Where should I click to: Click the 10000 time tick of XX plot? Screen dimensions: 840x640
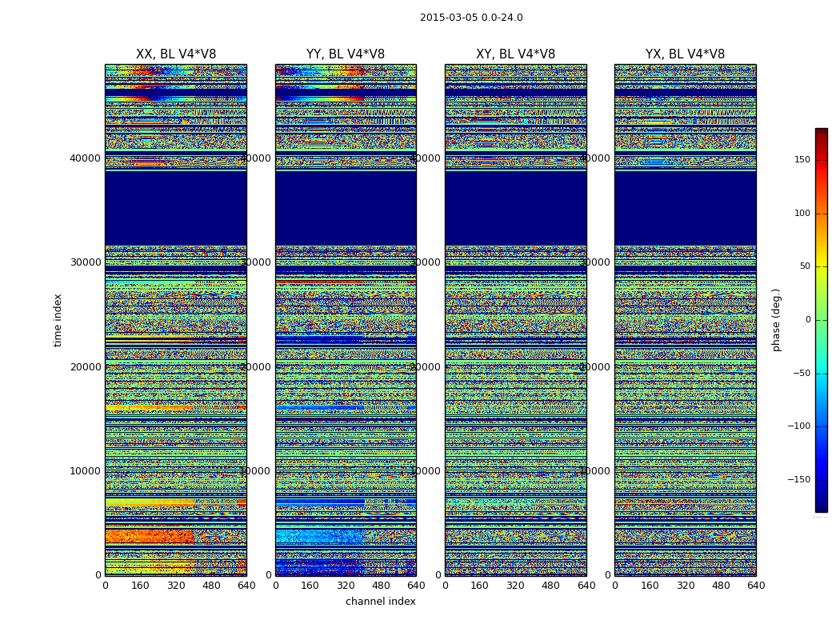click(x=85, y=471)
